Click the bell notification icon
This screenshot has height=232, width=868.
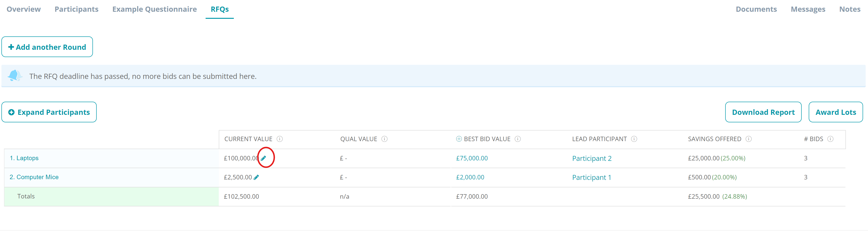point(15,76)
